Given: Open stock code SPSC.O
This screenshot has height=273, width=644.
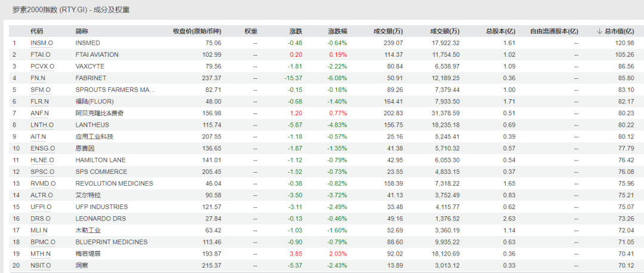Looking at the screenshot, I should pos(42,171).
